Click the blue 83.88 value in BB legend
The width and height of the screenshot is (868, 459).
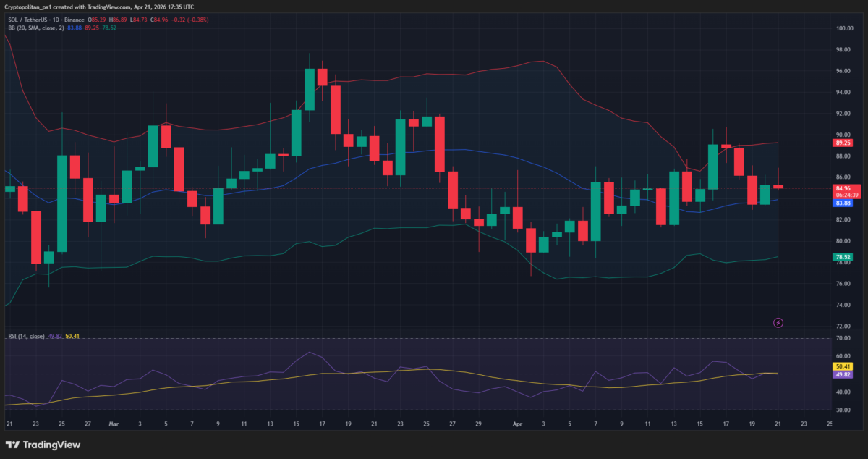75,28
